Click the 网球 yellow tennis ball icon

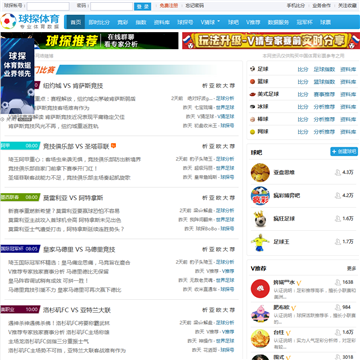(252, 132)
